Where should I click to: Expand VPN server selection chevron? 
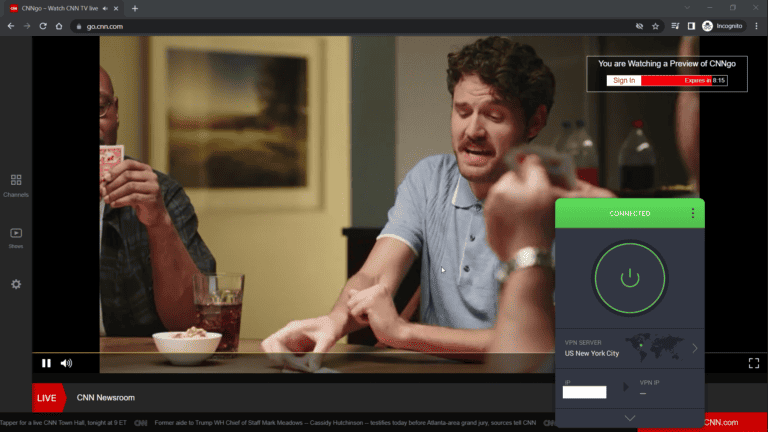pyautogui.click(x=695, y=348)
